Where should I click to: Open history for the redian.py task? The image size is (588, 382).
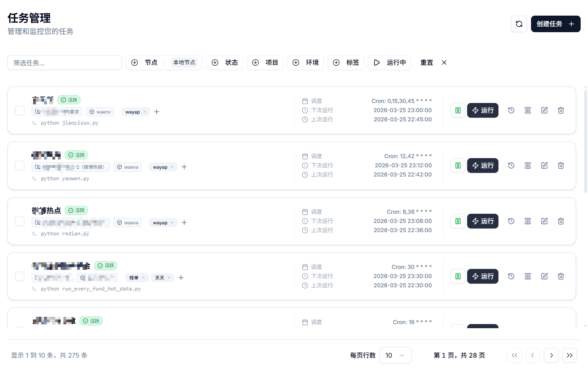coord(511,221)
